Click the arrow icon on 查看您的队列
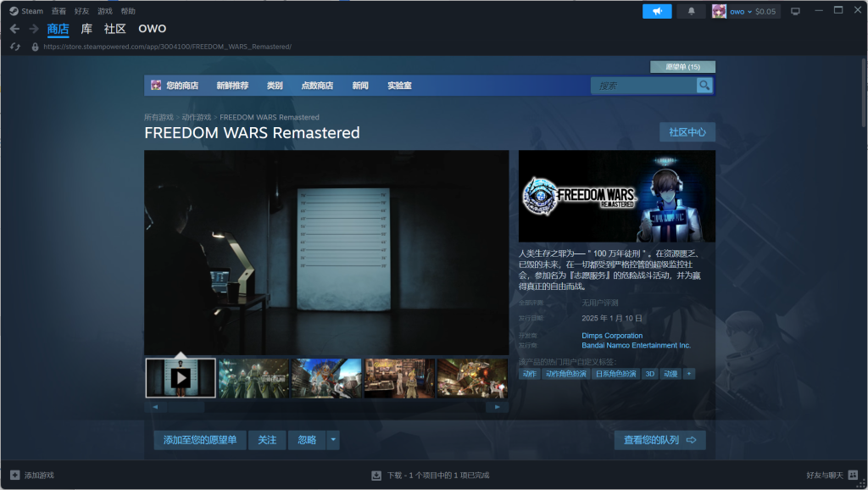868x490 pixels. point(691,440)
